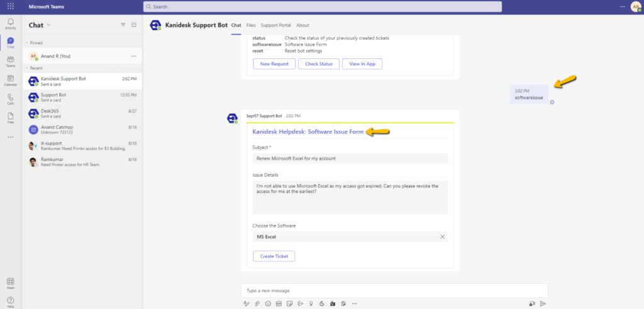Click the Kanidesk Support Bot header avatar

tap(155, 25)
